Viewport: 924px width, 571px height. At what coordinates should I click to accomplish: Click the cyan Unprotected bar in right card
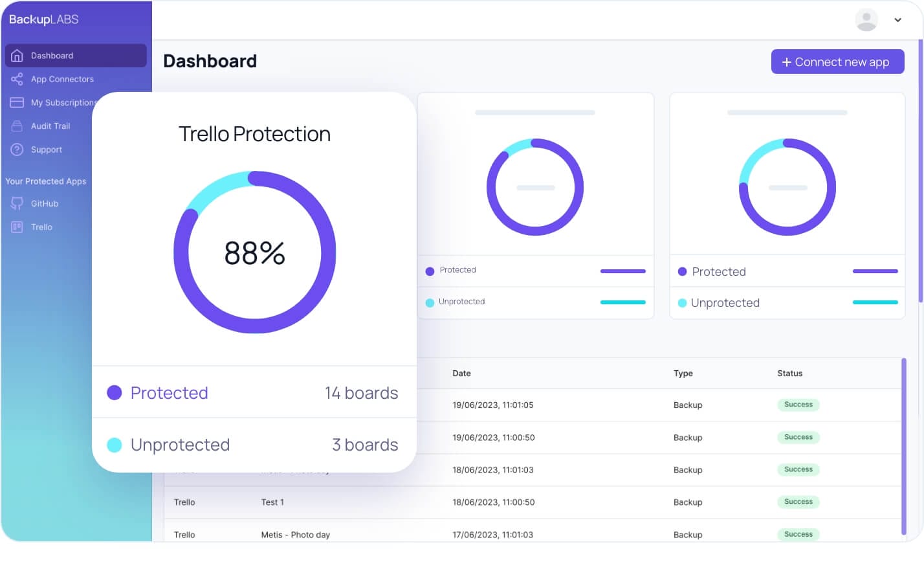click(875, 302)
